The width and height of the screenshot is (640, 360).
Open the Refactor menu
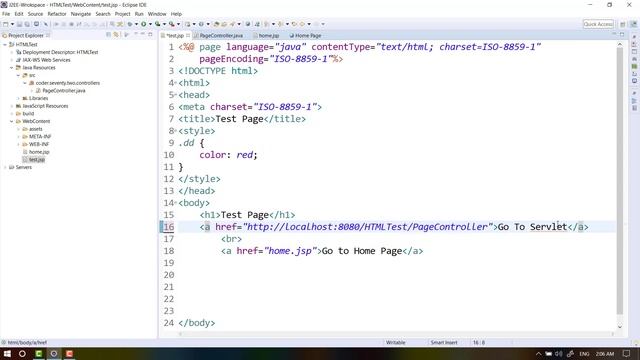[57, 14]
